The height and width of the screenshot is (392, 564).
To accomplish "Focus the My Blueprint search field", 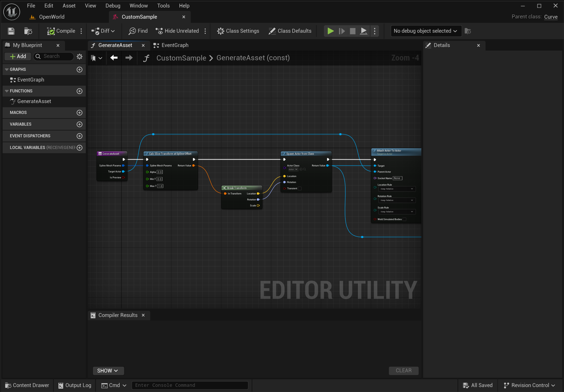I will click(x=54, y=56).
